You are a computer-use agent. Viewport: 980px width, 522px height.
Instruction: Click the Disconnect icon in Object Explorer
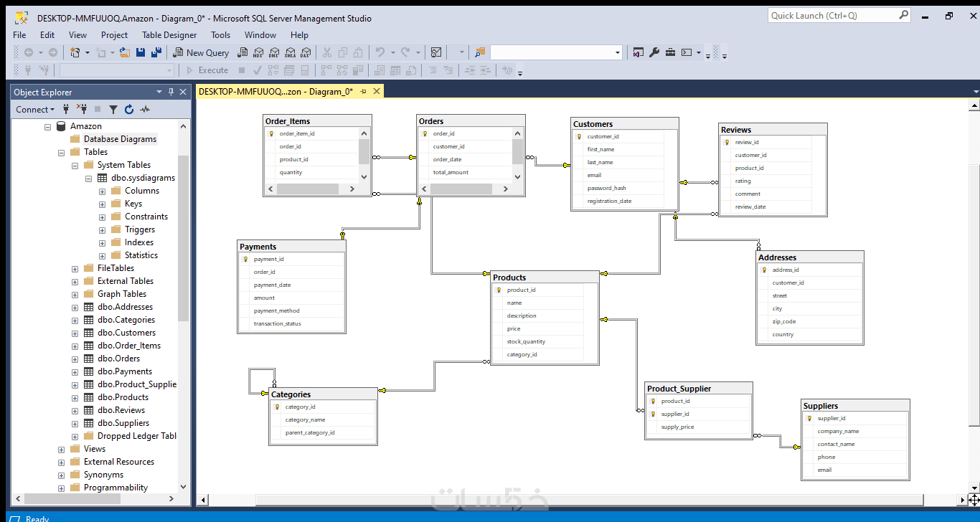click(x=82, y=110)
